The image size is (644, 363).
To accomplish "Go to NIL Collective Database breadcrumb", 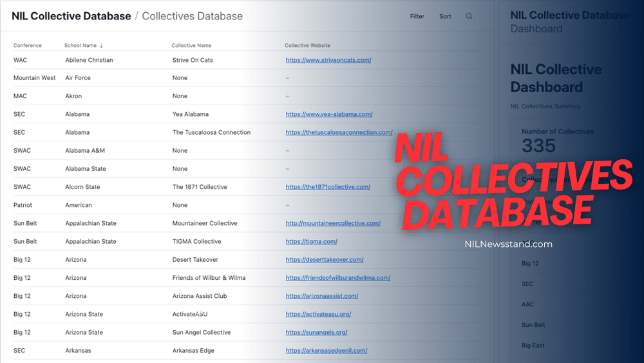I will point(71,16).
